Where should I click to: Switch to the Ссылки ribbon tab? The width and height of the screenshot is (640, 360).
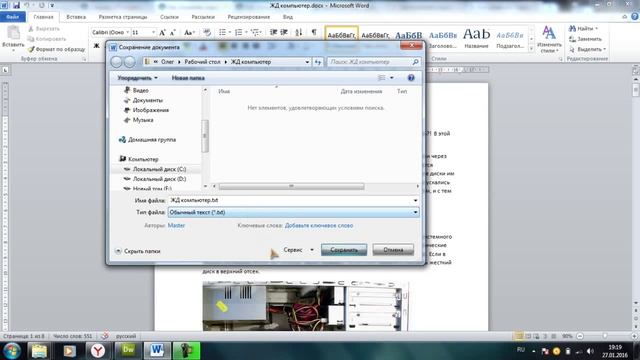[x=169, y=17]
